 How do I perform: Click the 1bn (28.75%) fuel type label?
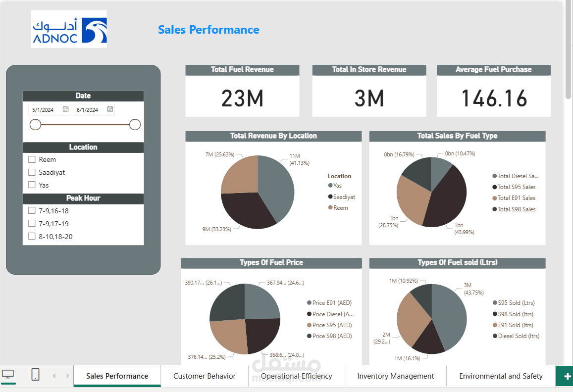pyautogui.click(x=388, y=222)
